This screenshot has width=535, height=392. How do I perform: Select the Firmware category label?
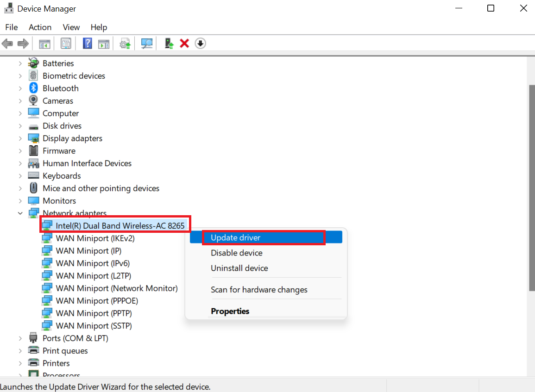click(x=59, y=151)
